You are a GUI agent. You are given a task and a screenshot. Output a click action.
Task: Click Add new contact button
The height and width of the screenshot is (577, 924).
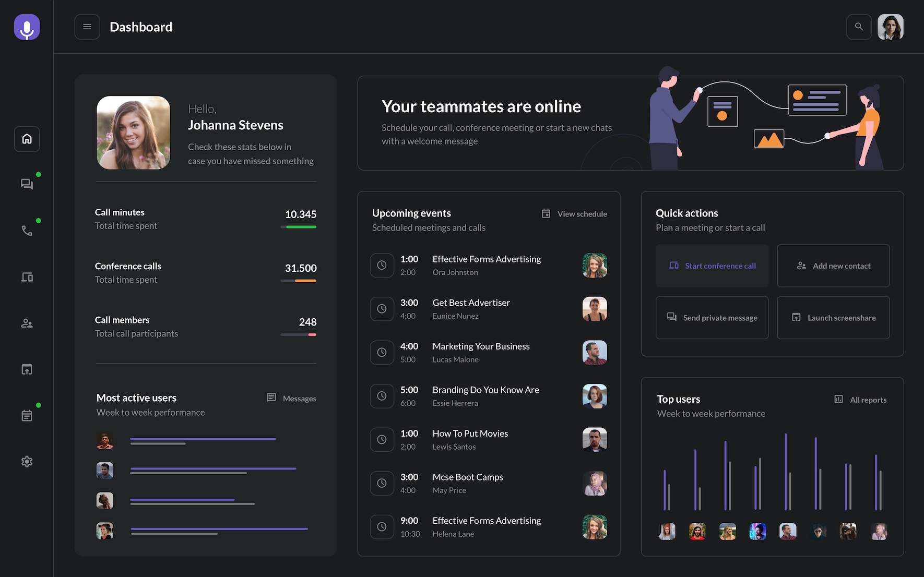(833, 266)
